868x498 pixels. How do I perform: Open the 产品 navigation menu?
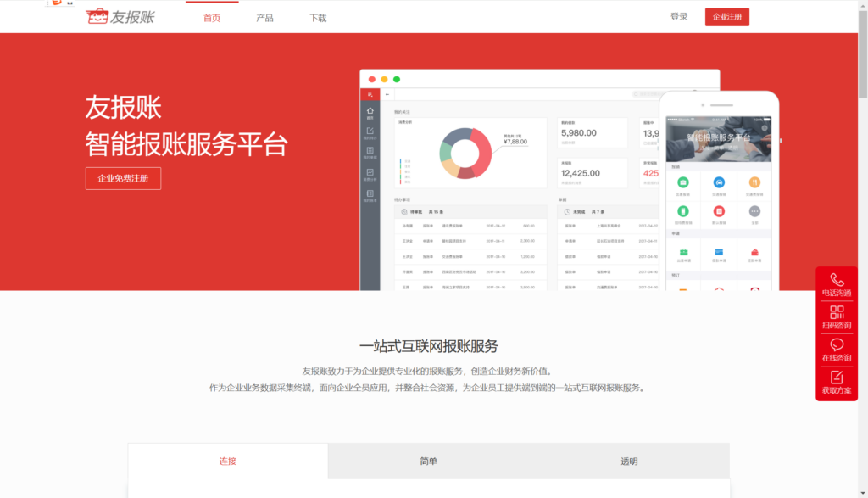tap(264, 18)
